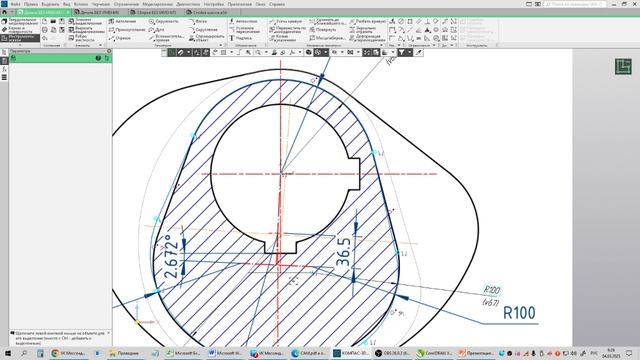Select the Дуга arc tool
The image size is (640, 360).
pyautogui.click(x=157, y=30)
